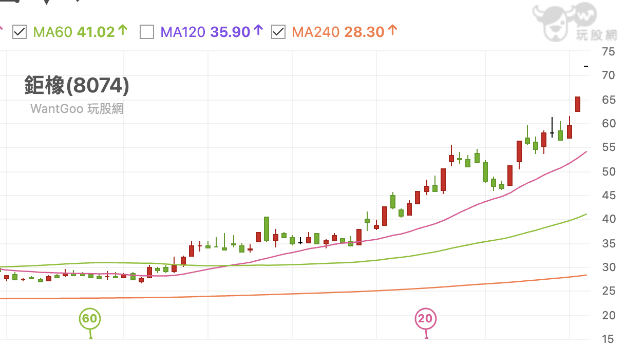
Task: Click the green up arrow beside MA60 value
Action: (122, 31)
